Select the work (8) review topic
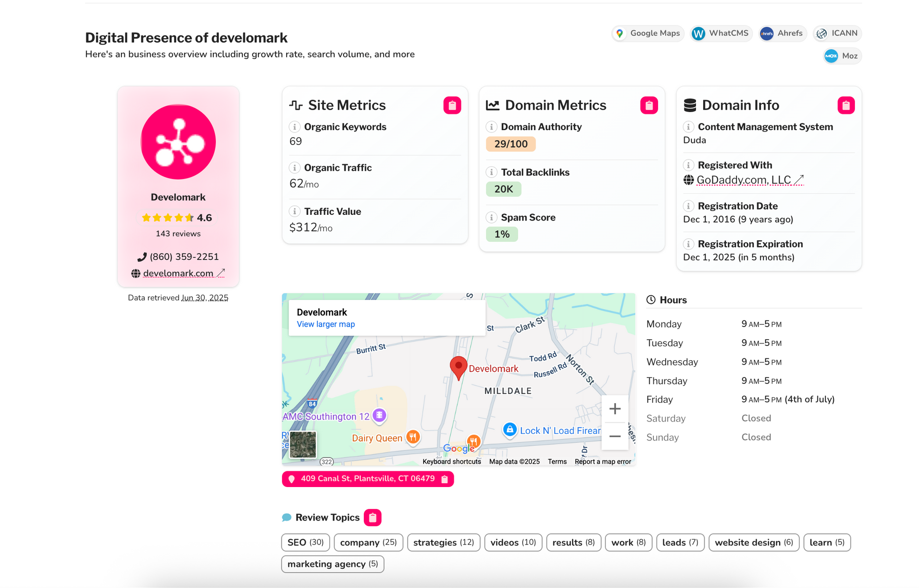This screenshot has width=919, height=588. click(x=628, y=543)
